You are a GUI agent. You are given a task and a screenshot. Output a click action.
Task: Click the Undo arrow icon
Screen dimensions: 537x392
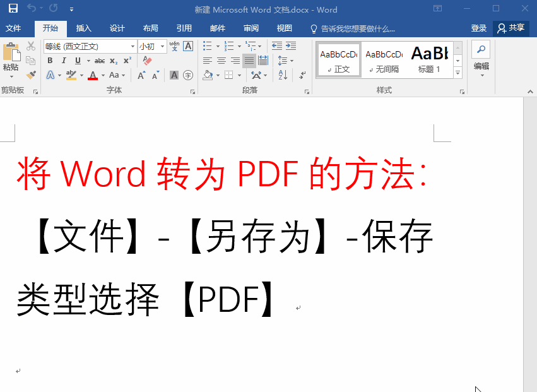click(31, 8)
